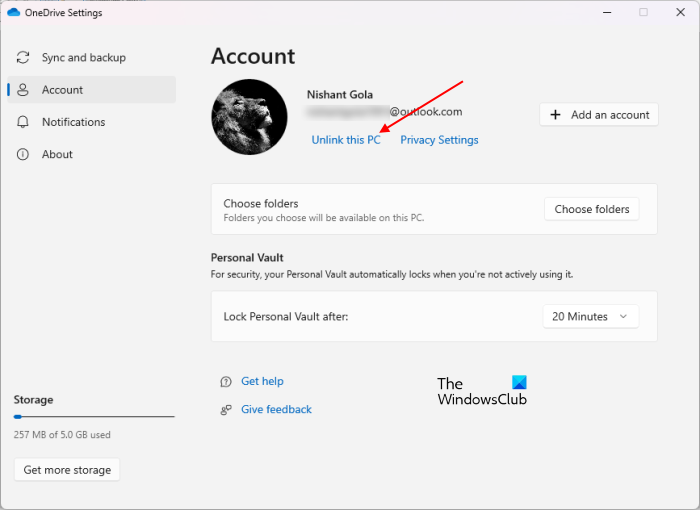Minimize the OneDrive Settings window
The image size is (700, 510).
coord(607,13)
